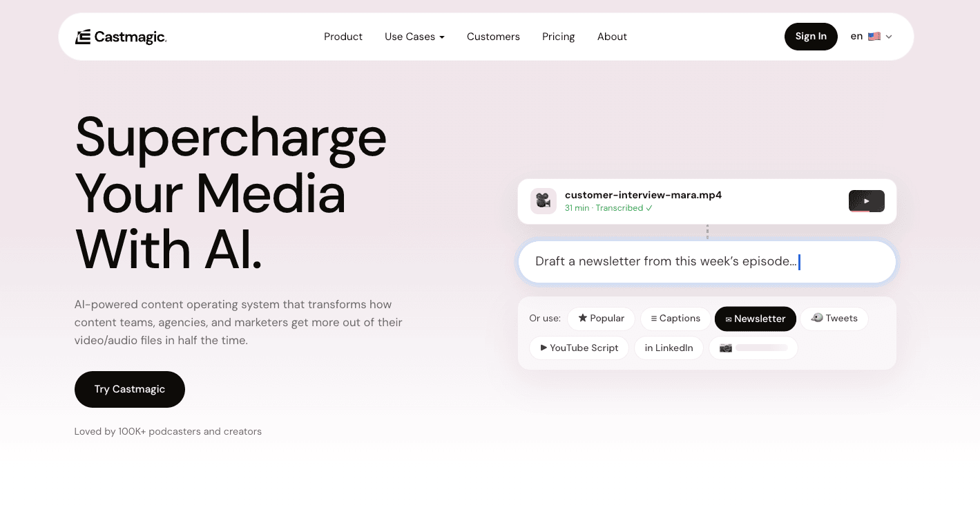Open the en language selector
Screen dimensions: 980x528
point(872,37)
